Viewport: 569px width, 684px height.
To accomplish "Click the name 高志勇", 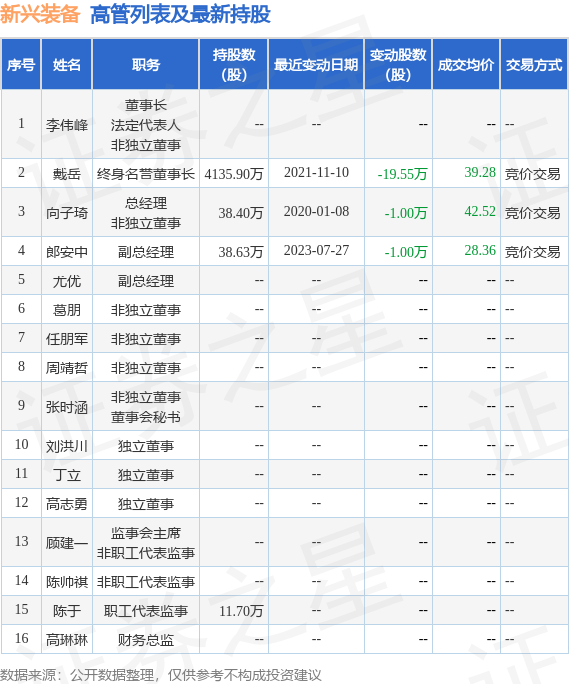I will pos(67,504).
